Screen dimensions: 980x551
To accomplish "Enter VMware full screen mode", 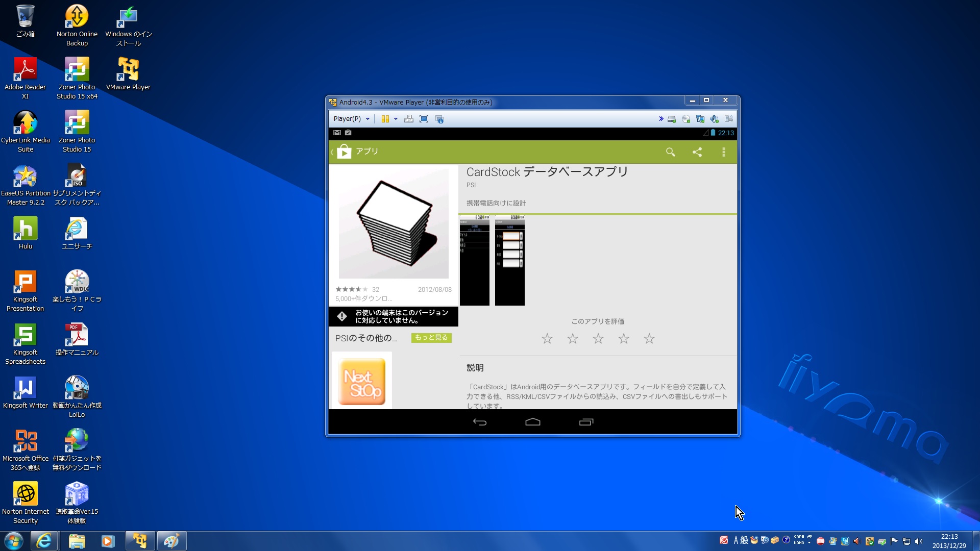I will click(424, 119).
